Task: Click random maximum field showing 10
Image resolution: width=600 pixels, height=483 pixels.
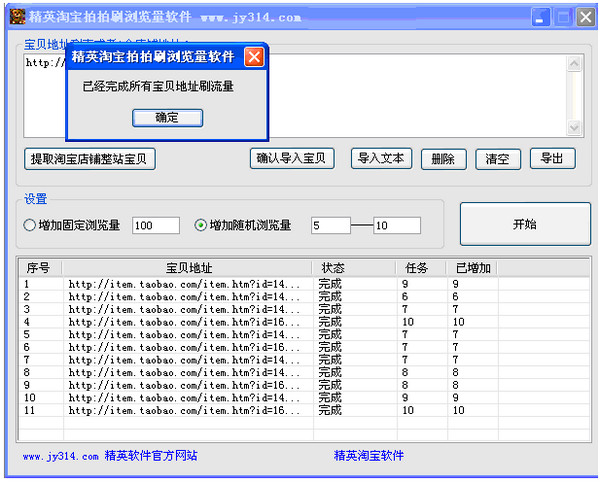Action: pos(397,225)
